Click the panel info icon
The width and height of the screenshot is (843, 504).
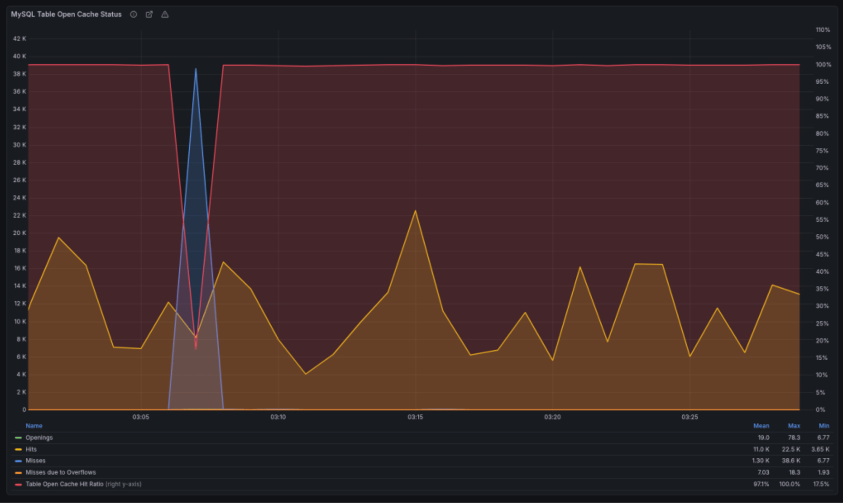[x=133, y=14]
